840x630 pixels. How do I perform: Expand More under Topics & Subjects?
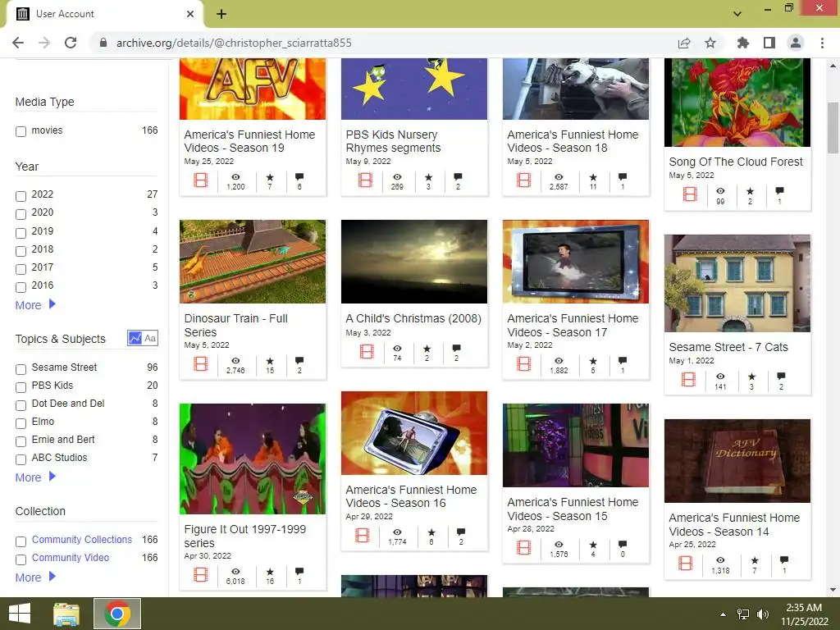point(35,477)
